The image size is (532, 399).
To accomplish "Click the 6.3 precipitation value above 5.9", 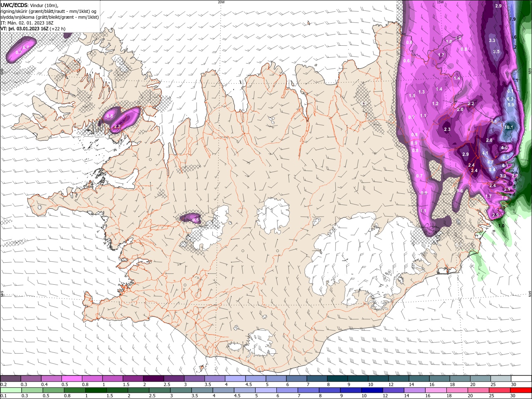I will click(x=510, y=99).
